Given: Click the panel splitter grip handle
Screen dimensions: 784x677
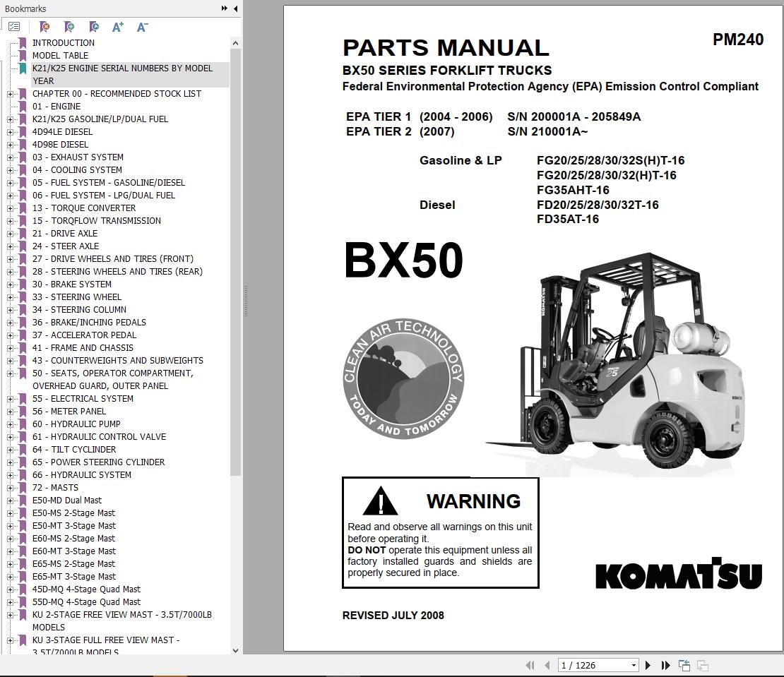Looking at the screenshot, I should coord(246,301).
